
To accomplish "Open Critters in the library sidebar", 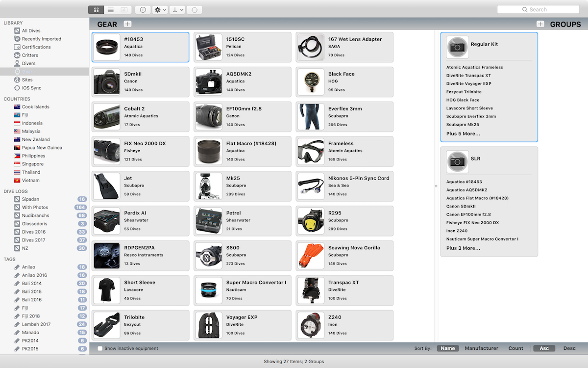I will click(x=30, y=55).
